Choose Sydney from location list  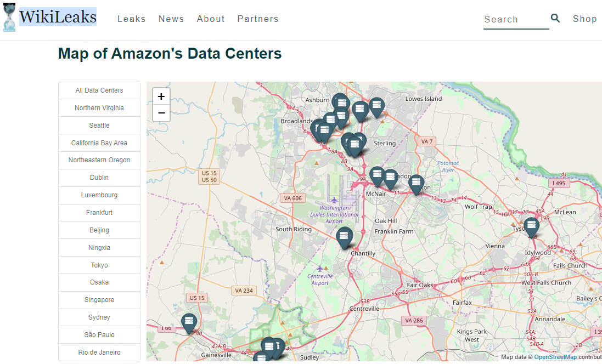[x=99, y=317]
